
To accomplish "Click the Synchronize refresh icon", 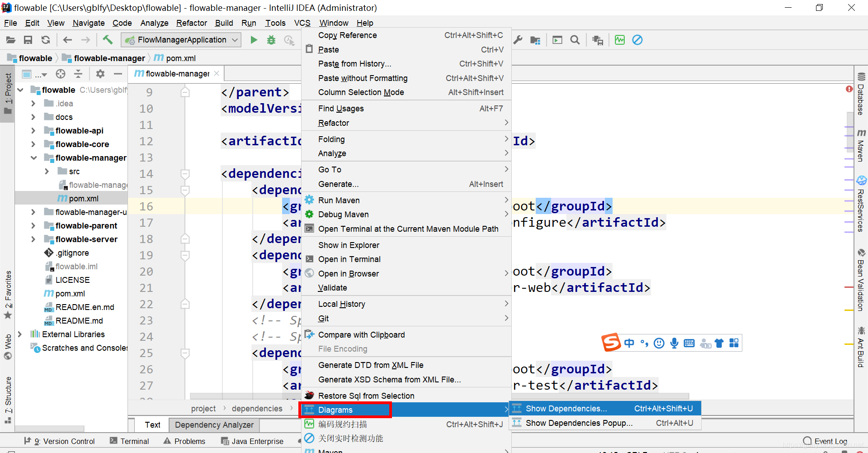I will [x=46, y=40].
